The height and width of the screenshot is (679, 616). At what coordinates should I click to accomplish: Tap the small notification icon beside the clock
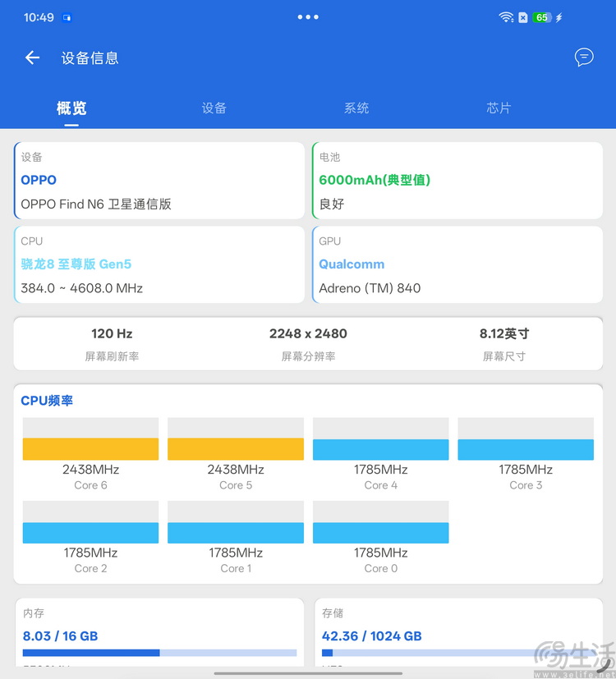[x=67, y=17]
